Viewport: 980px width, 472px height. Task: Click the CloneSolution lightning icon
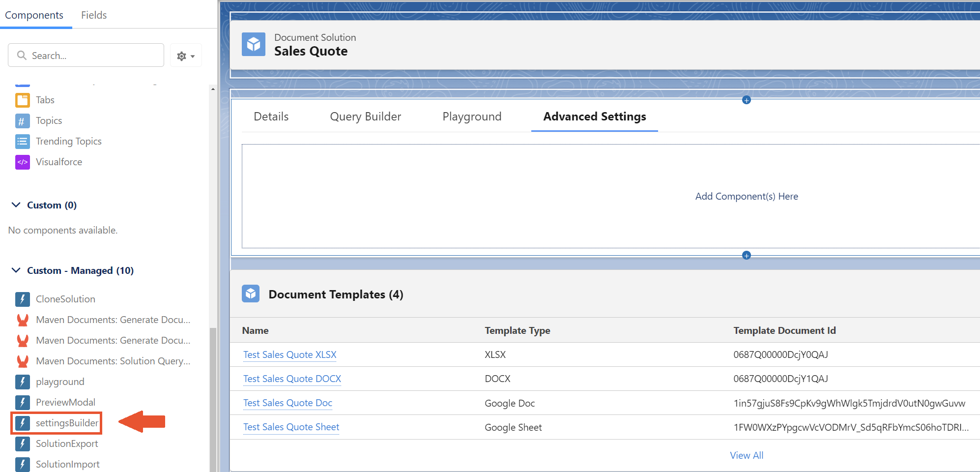[x=23, y=299]
